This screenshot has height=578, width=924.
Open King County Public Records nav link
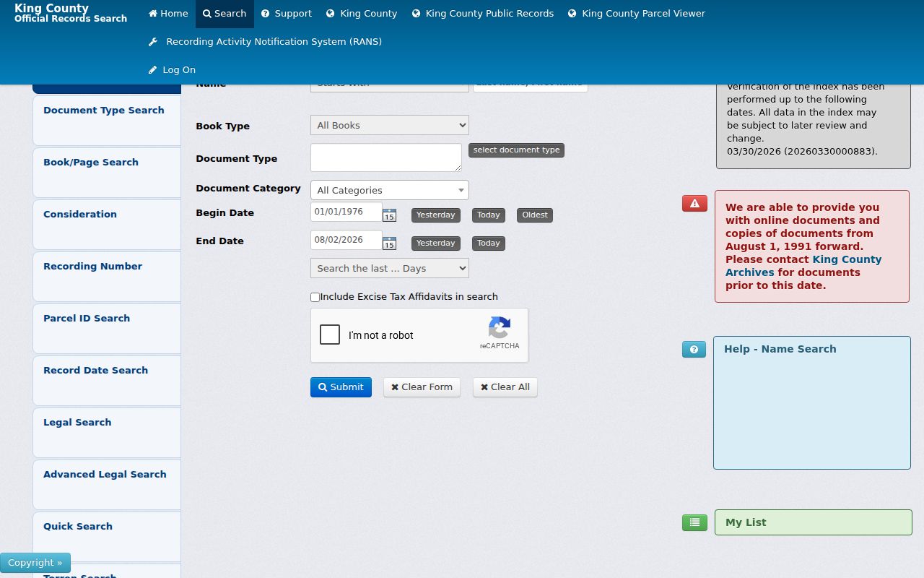pyautogui.click(x=483, y=14)
